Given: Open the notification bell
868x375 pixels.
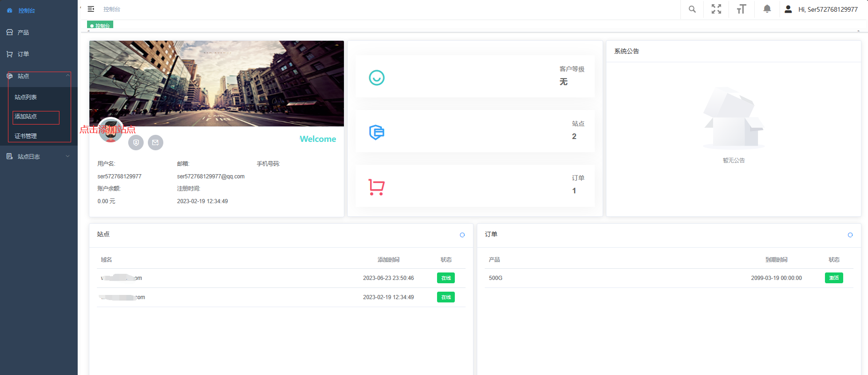Looking at the screenshot, I should (767, 9).
